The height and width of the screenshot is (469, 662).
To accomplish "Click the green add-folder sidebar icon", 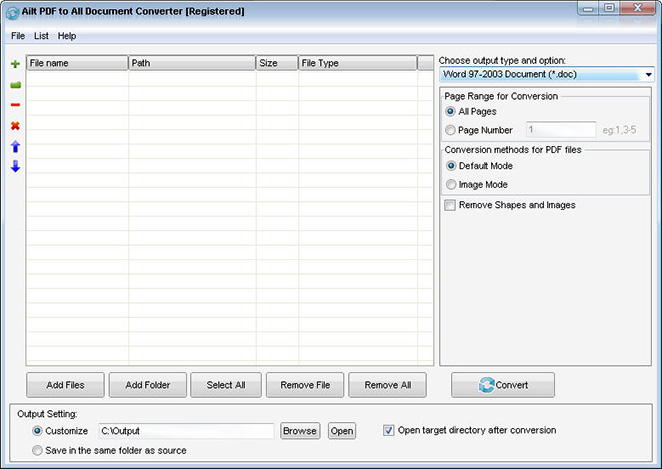I will [15, 85].
